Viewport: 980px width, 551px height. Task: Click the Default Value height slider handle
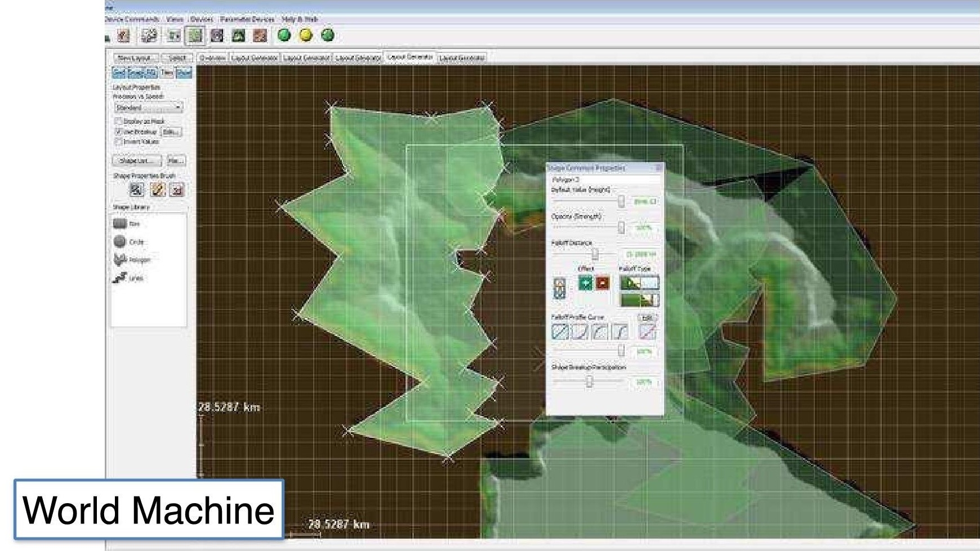coord(621,201)
